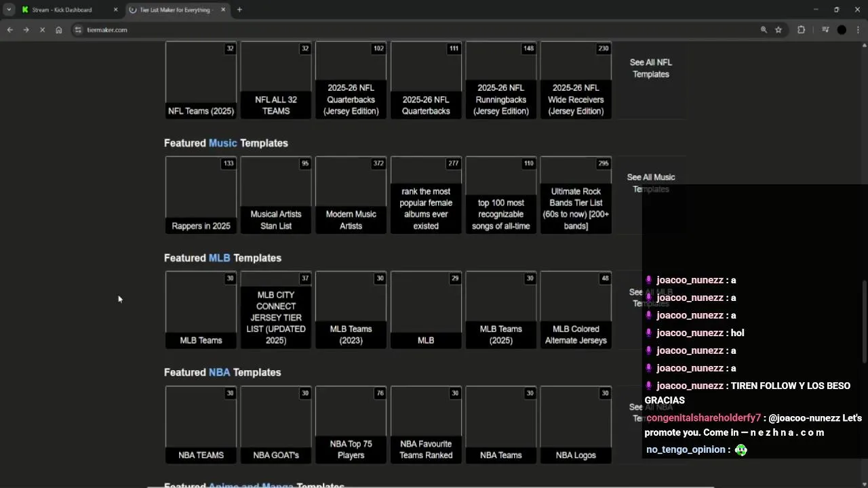Open MLB Teams (2025) template

[x=501, y=310]
